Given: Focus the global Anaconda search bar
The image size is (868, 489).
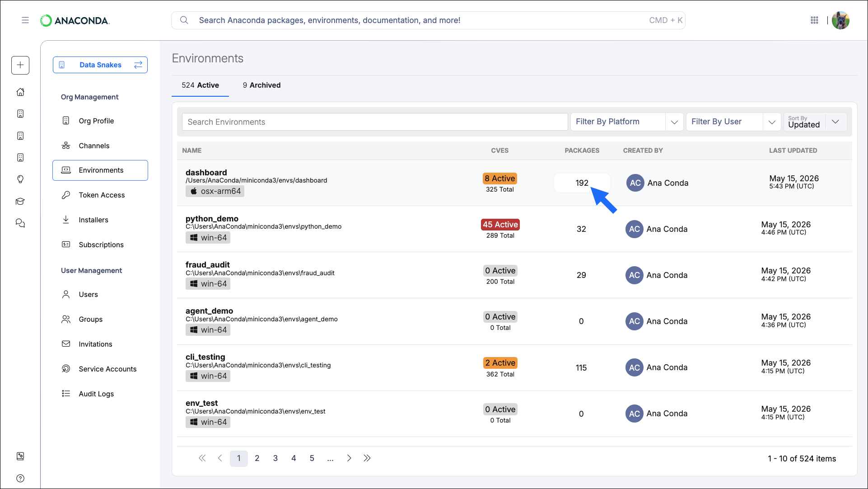Looking at the screenshot, I should [428, 20].
